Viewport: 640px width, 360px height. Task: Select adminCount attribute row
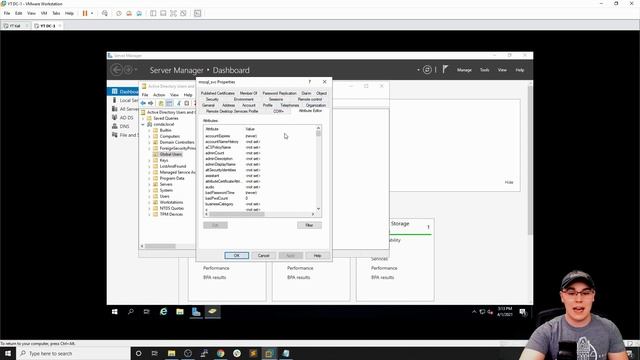pyautogui.click(x=260, y=153)
